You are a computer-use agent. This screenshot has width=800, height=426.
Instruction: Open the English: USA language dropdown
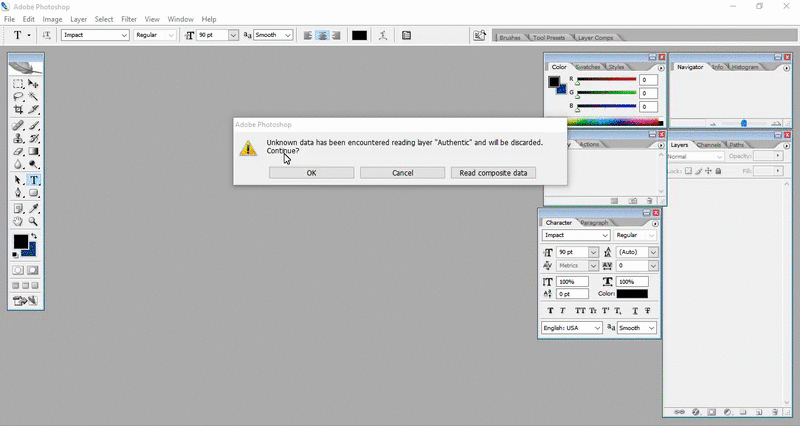tap(597, 328)
